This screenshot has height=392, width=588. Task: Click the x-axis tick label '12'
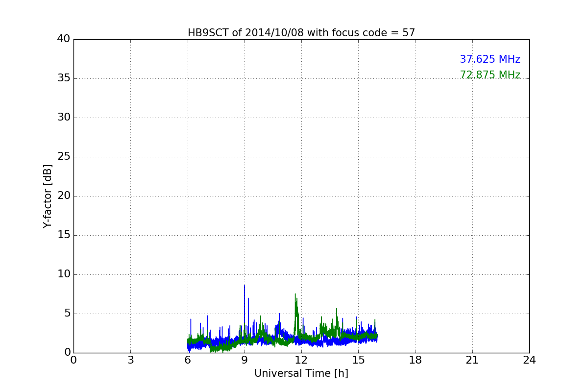pos(301,360)
